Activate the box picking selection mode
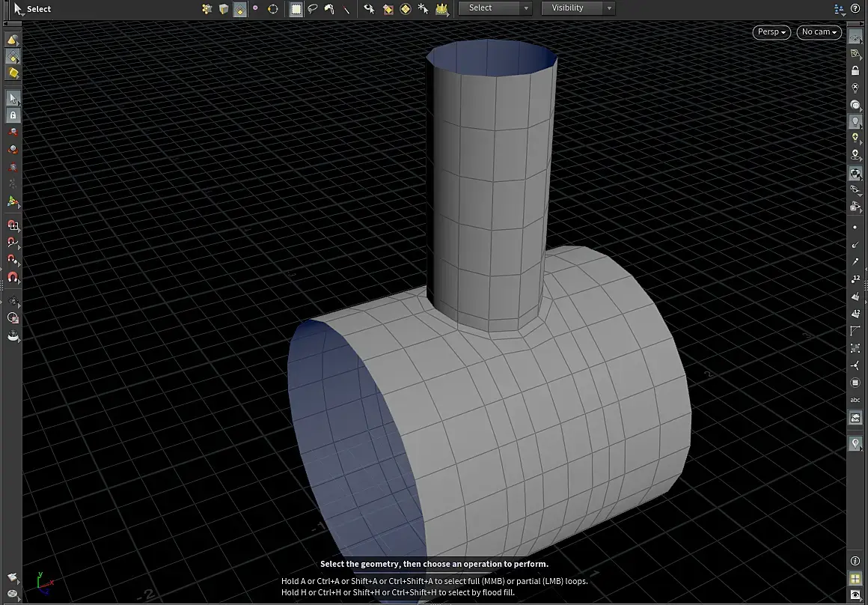The height and width of the screenshot is (605, 868). tap(296, 9)
